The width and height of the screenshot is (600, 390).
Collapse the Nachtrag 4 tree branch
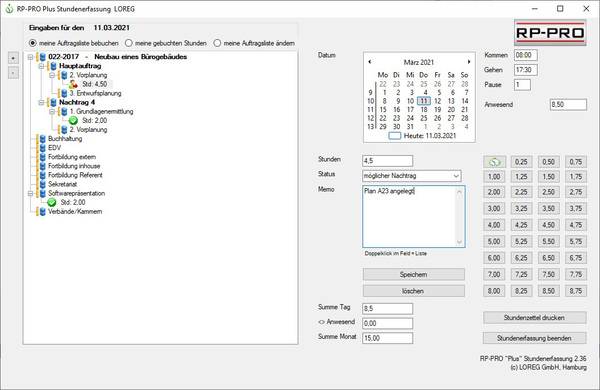[41, 103]
